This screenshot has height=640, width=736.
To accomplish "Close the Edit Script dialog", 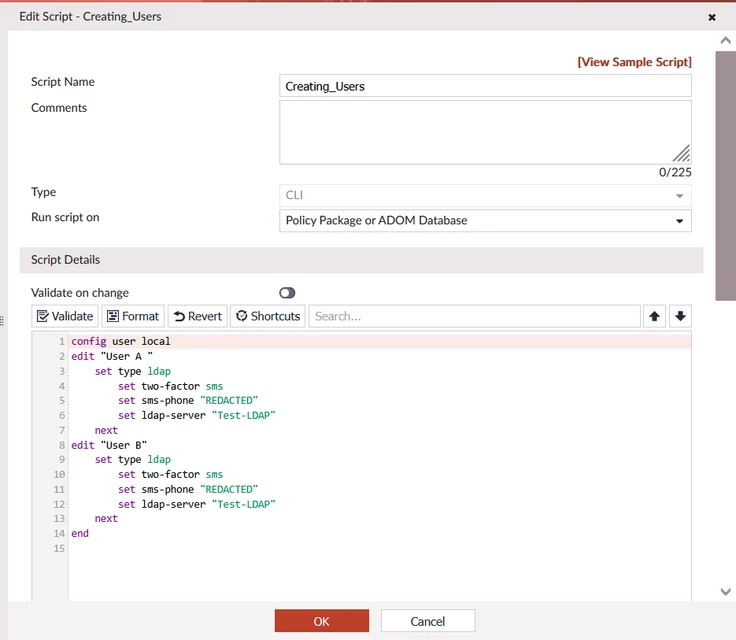I will 712,17.
